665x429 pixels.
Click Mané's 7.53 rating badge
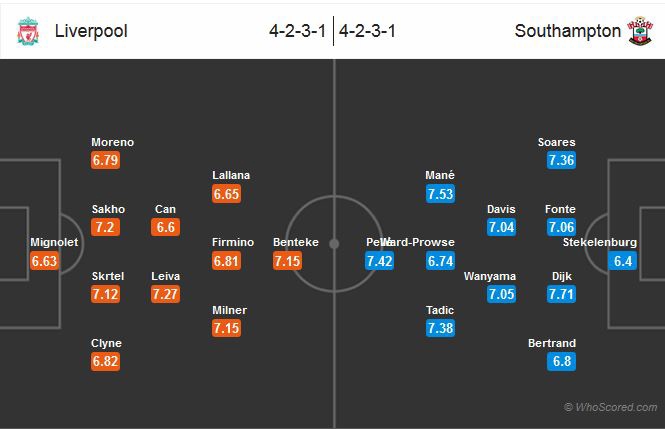coord(440,194)
